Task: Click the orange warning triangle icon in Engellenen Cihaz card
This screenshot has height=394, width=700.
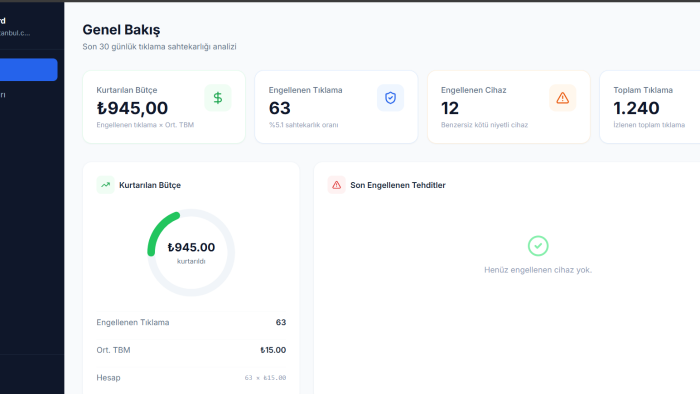Action: click(562, 98)
